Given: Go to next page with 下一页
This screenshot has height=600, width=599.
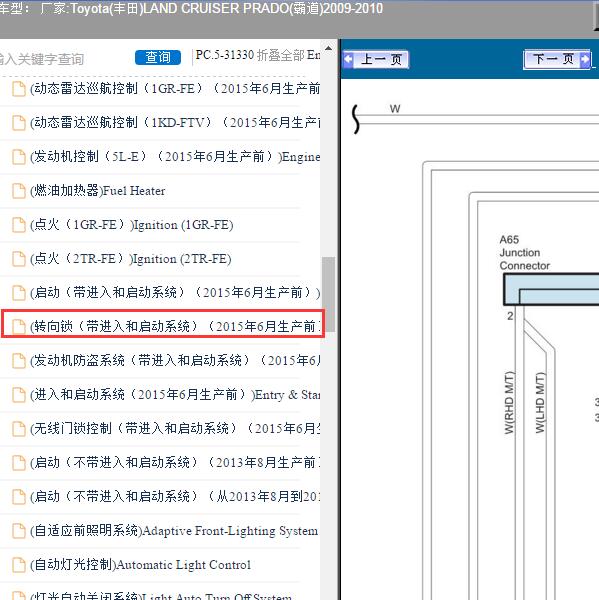Looking at the screenshot, I should (x=557, y=59).
